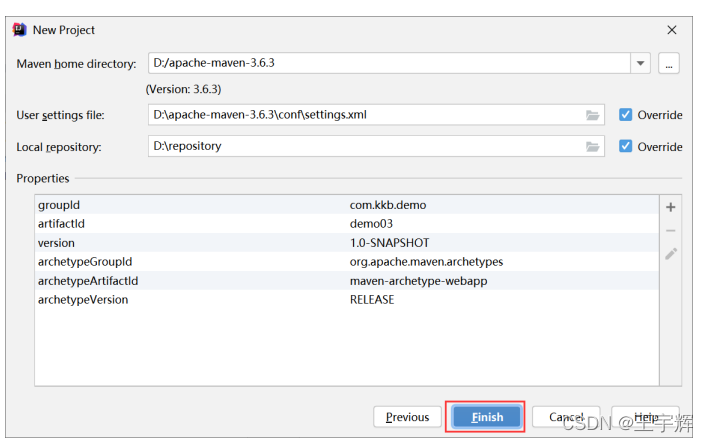This screenshot has height=442, width=708.
Task: Click the (Version: 3.6.3) label
Action: (x=183, y=89)
